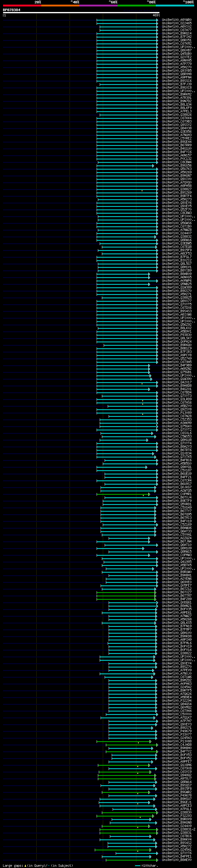The height and width of the screenshot is (868, 197).
Task: Click the UniRef100_P13089 label
Action: click(x=177, y=413)
